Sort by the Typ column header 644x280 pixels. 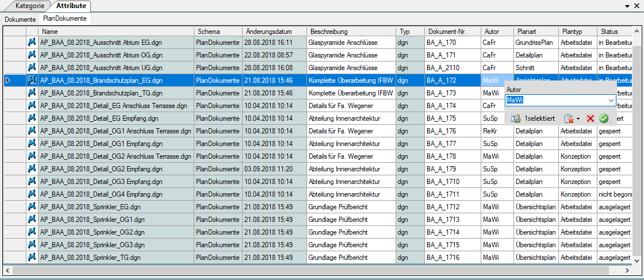point(411,32)
